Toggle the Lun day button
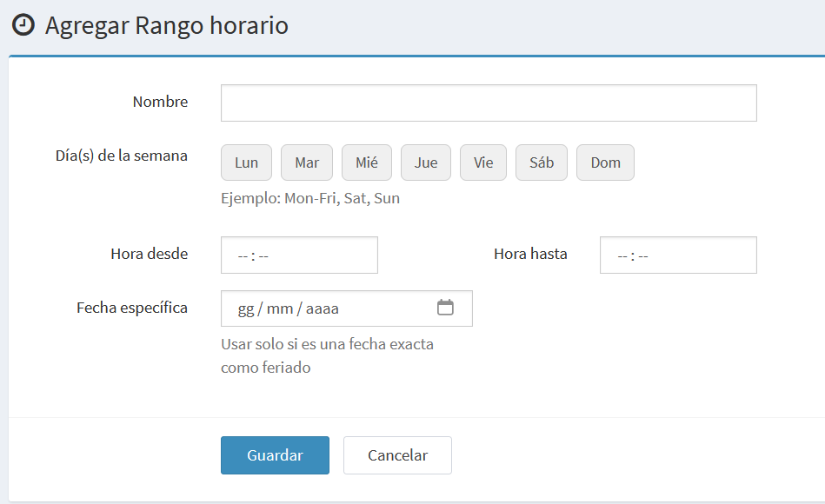This screenshot has height=504, width=825. click(x=246, y=162)
